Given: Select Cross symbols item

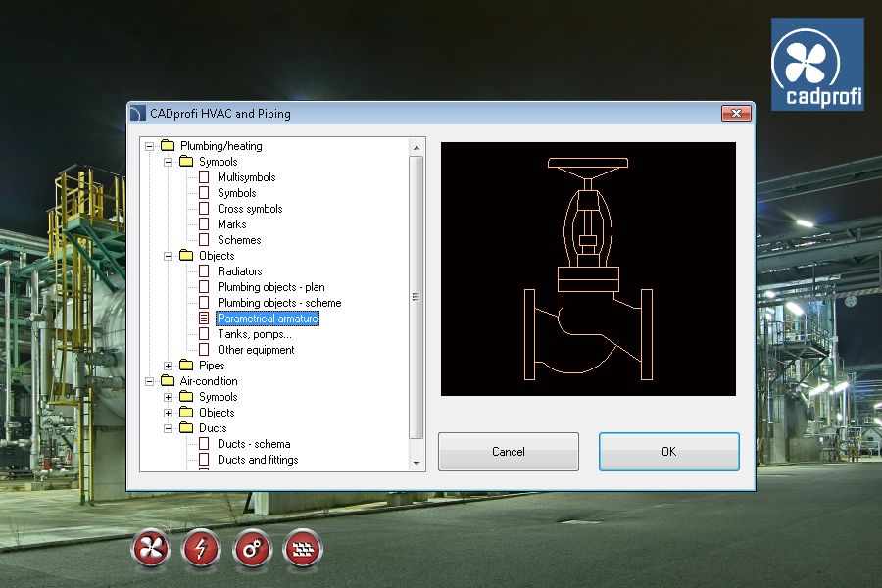Looking at the screenshot, I should (x=250, y=209).
